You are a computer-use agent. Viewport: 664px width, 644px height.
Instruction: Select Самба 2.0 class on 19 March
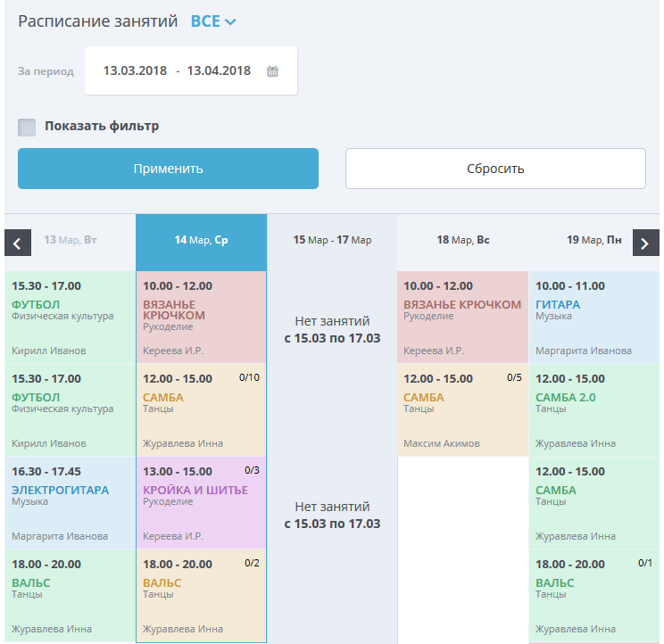[x=593, y=410]
